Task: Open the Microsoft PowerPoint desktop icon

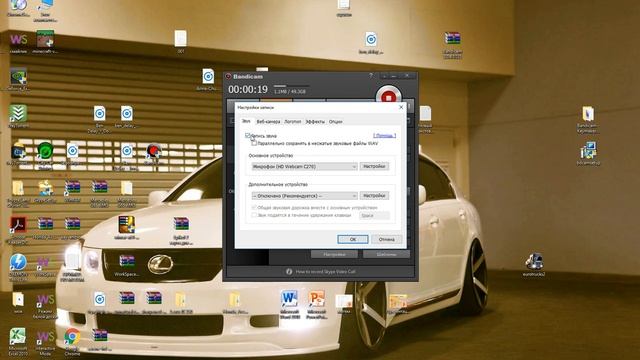Action: click(316, 304)
